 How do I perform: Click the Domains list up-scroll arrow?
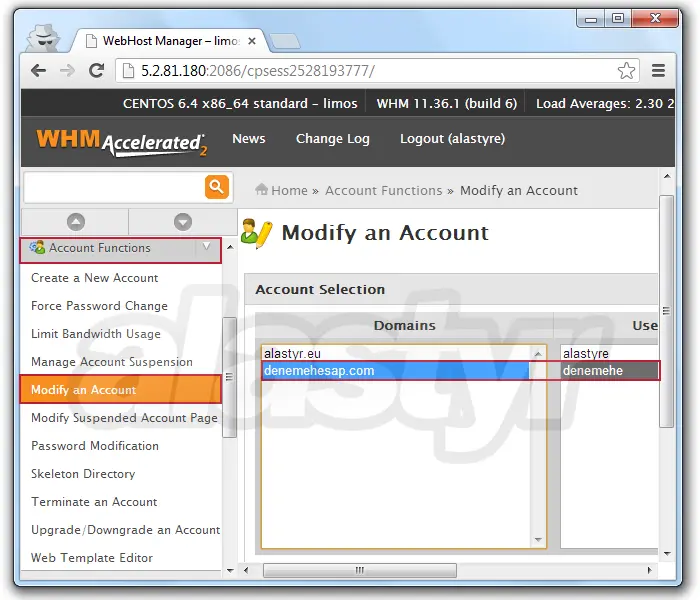[540, 353]
